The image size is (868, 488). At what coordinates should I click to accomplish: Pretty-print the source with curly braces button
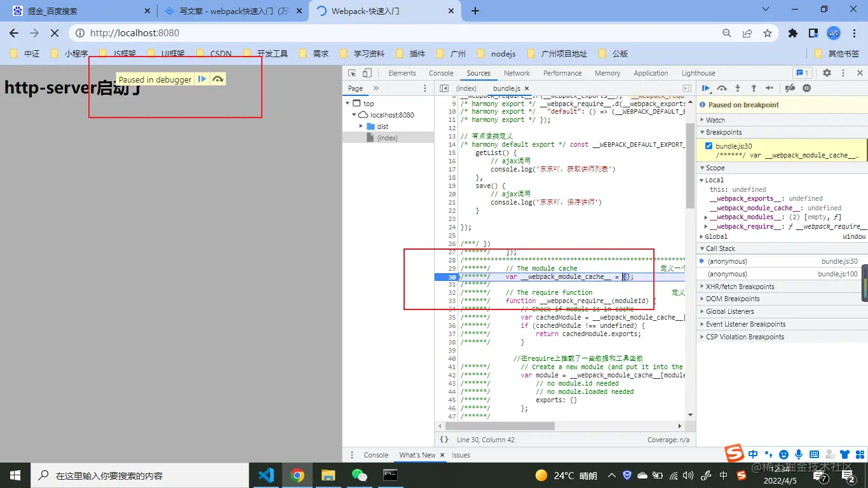[x=444, y=440]
